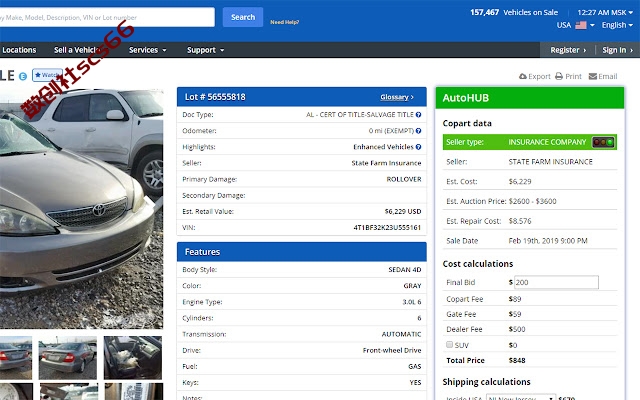Print the lot details

pos(568,76)
